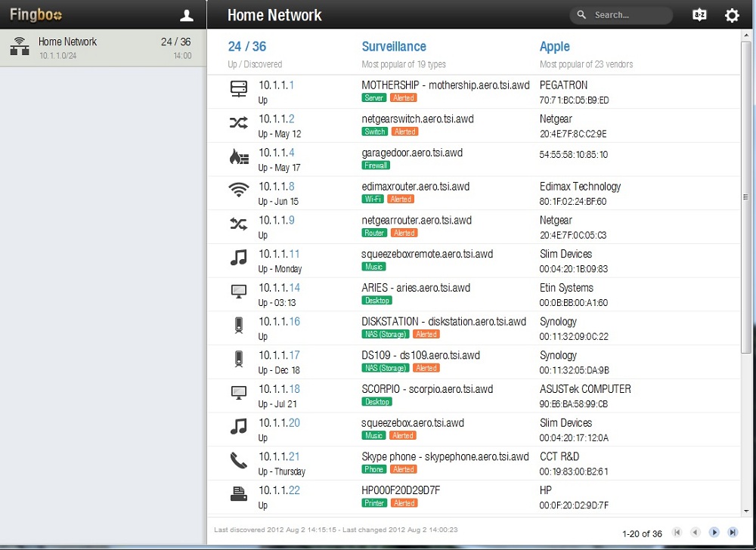Click the NAS icon for 10.1.1.16
756x550 pixels.
click(239, 325)
